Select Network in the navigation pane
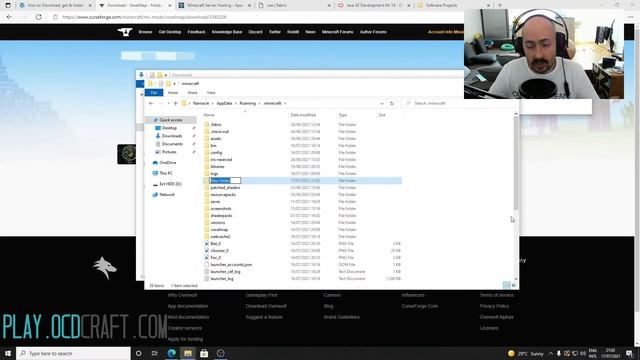The image size is (640, 360). click(167, 195)
